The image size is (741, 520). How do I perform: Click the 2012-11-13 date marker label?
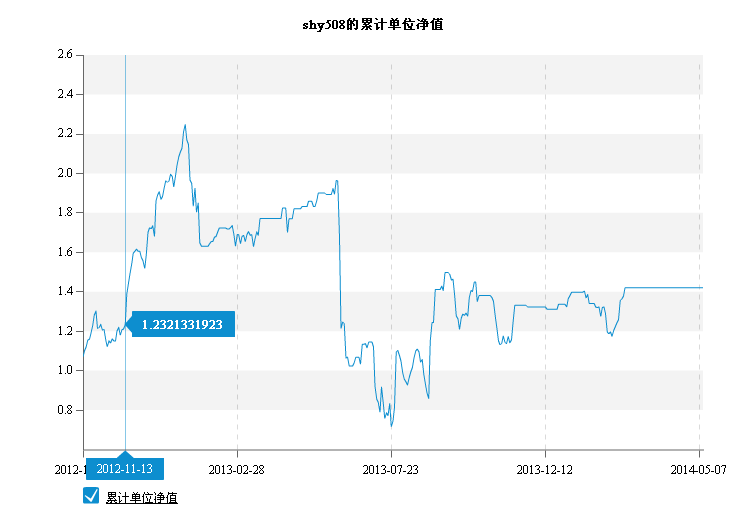[x=125, y=469]
